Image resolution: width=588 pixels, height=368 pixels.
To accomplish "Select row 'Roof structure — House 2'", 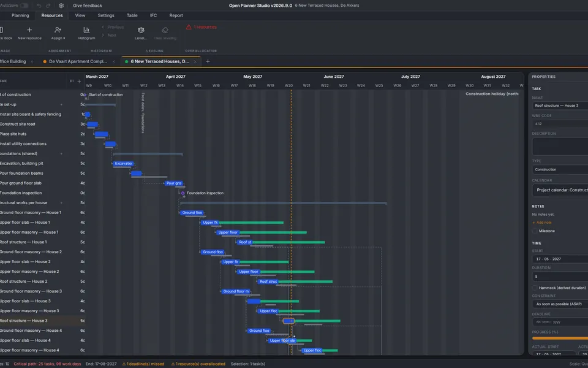I will [x=42, y=282].
